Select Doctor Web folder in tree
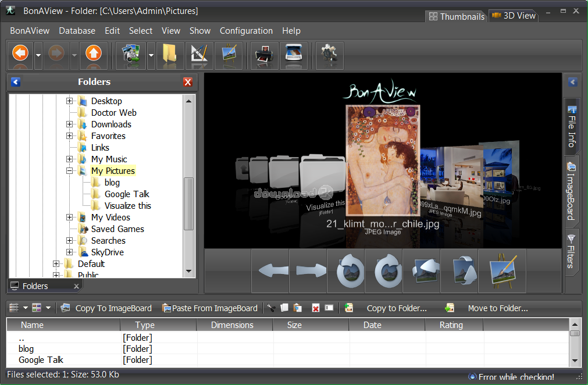This screenshot has height=385, width=588. 113,112
